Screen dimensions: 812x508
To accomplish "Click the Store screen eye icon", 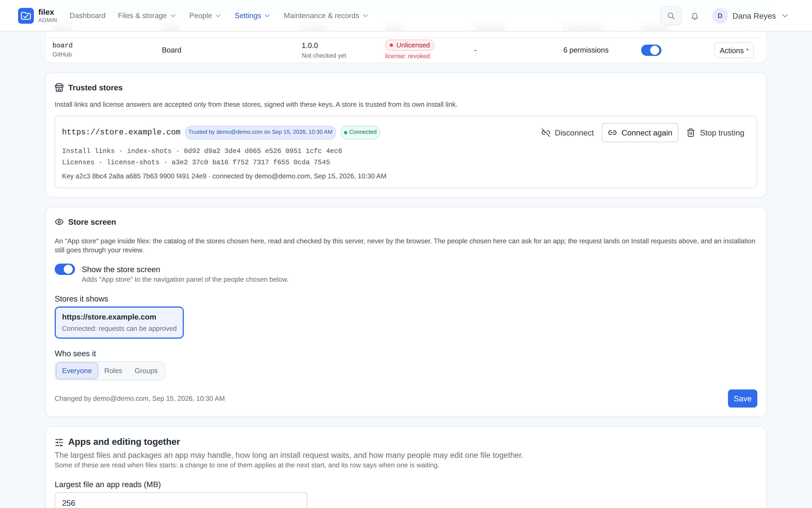I will tap(59, 222).
